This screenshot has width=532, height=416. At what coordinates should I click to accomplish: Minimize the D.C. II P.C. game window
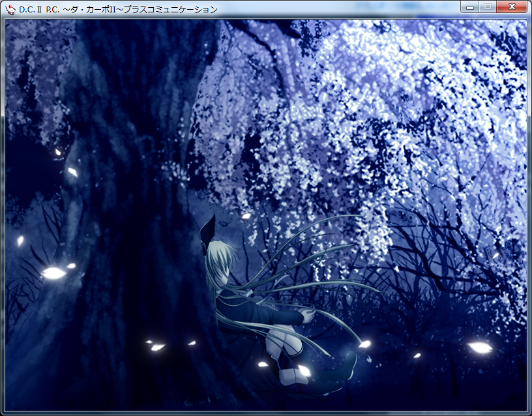coord(470,7)
